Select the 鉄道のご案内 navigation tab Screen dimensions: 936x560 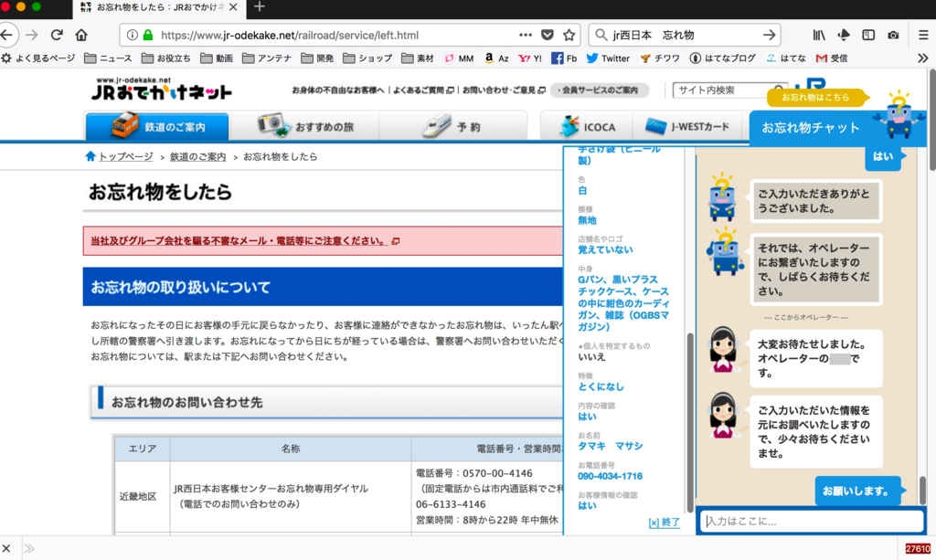pyautogui.click(x=157, y=126)
